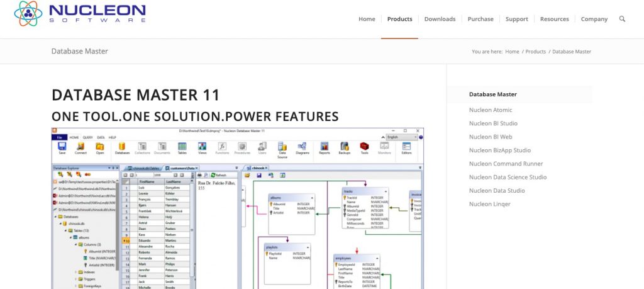Screen dimensions: 644x289
Task: Switch to customers\Data tab in screenshot
Action: click(182, 168)
